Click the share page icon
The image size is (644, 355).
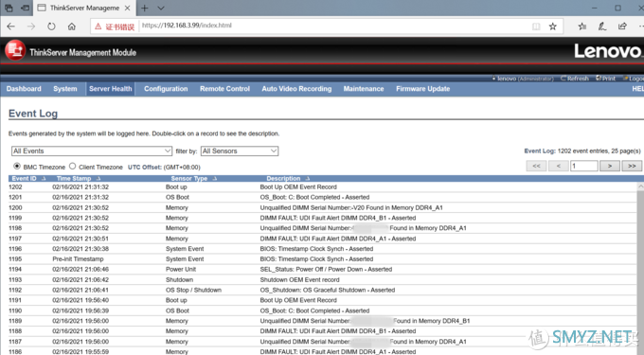(622, 27)
